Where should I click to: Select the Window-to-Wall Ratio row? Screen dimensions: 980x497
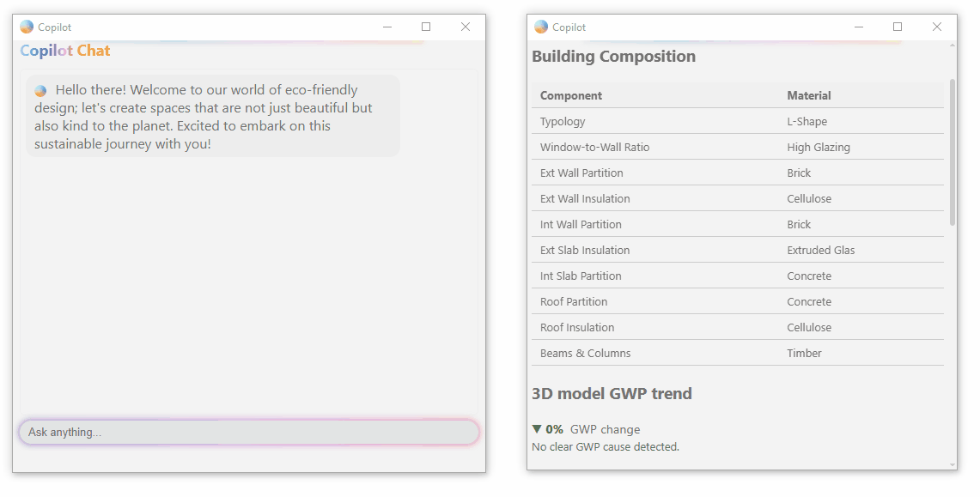[x=738, y=147]
